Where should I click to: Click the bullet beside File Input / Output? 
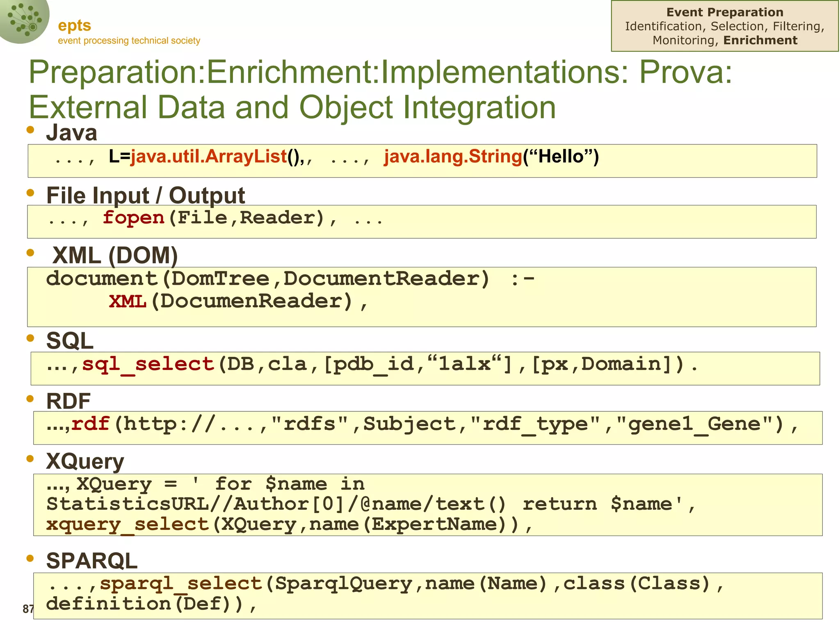[30, 193]
